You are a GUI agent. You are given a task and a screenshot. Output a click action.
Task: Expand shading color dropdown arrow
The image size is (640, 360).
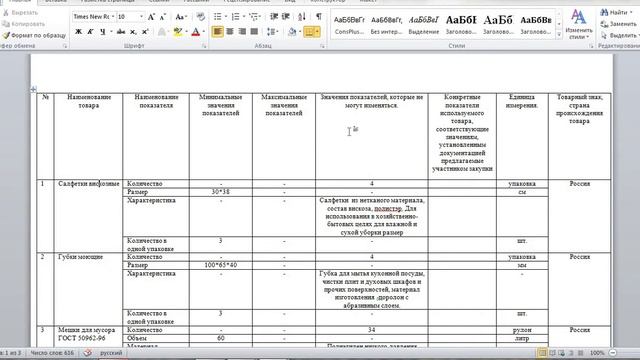coord(300,31)
